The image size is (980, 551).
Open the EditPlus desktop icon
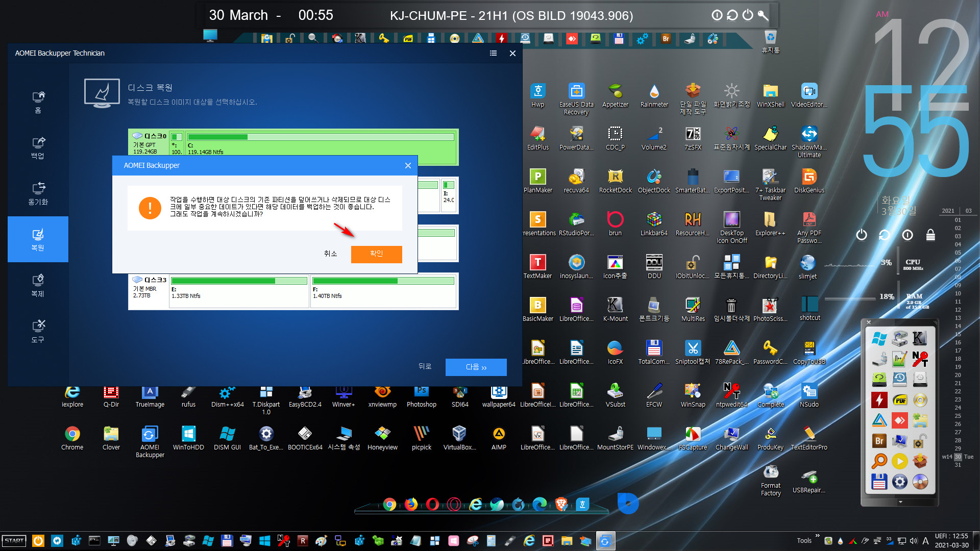(x=537, y=138)
